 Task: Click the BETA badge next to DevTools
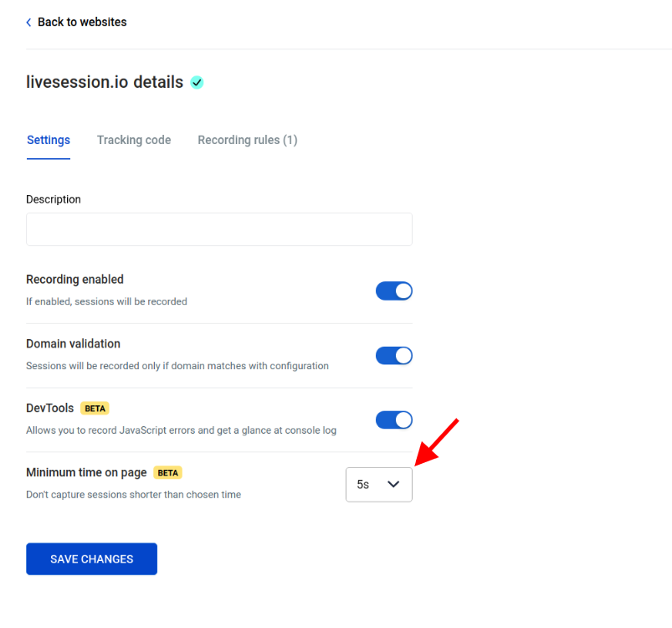[x=95, y=408]
